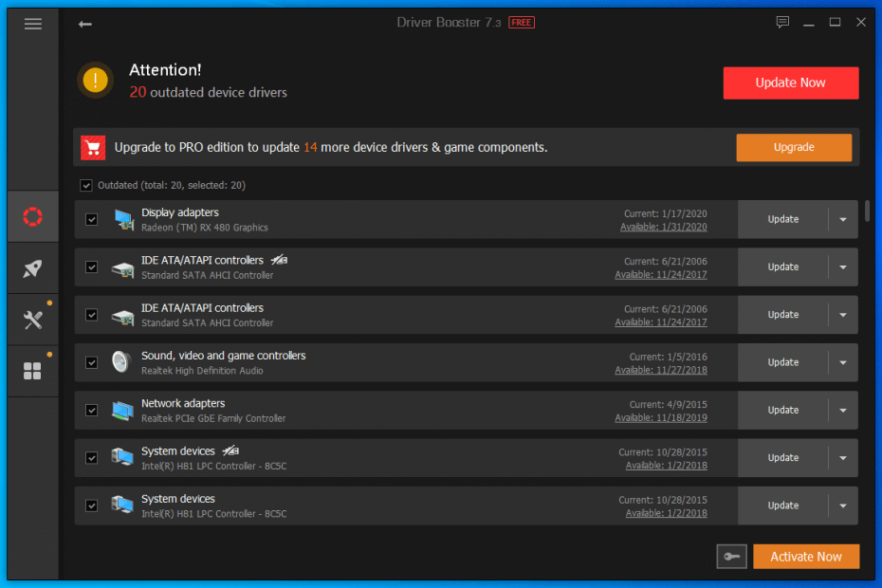Image resolution: width=882 pixels, height=588 pixels.
Task: Click the first System devices computer icon
Action: [x=122, y=457]
